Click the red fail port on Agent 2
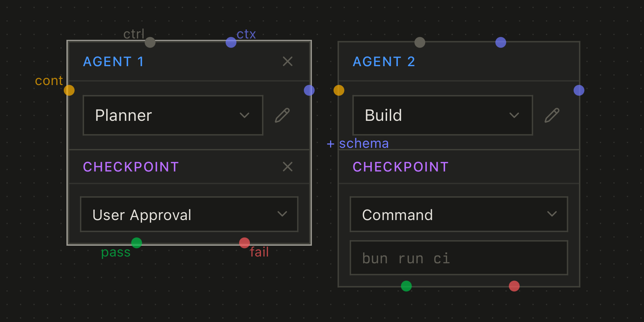Image resolution: width=644 pixels, height=322 pixels. 514,286
